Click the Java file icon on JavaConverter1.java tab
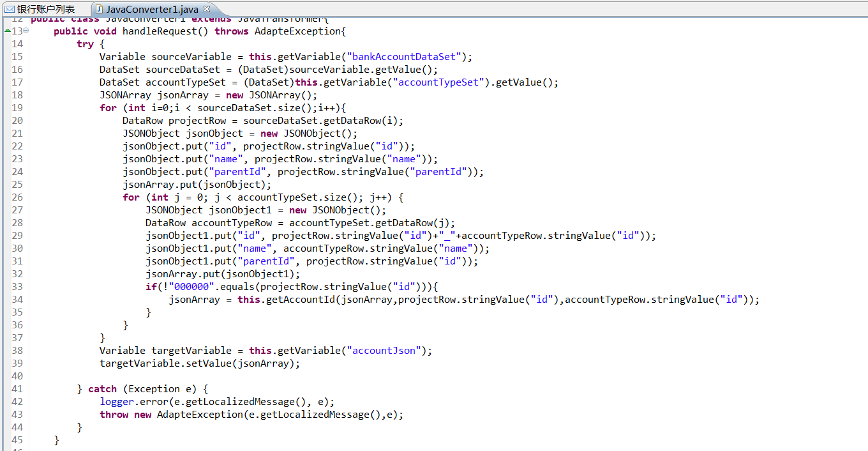This screenshot has height=451, width=868. pos(99,9)
